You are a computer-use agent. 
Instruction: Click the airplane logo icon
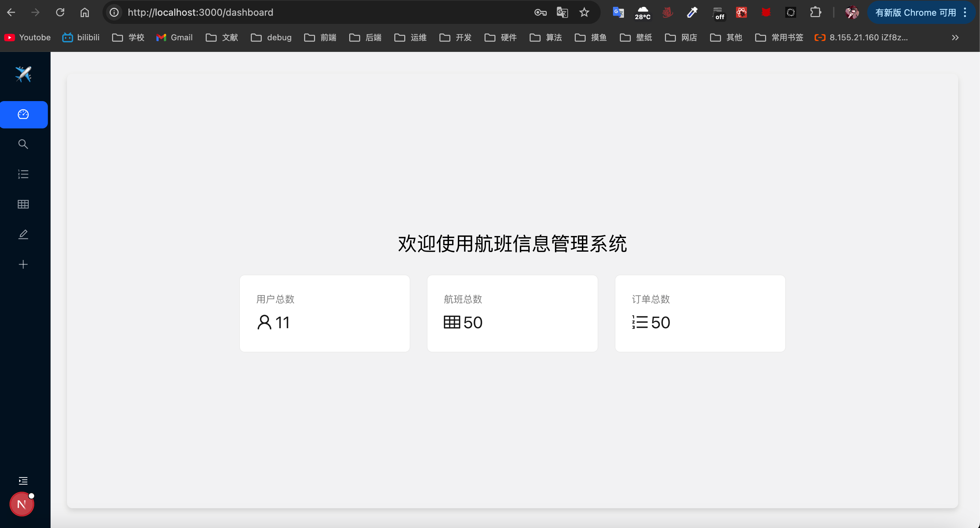tap(23, 74)
